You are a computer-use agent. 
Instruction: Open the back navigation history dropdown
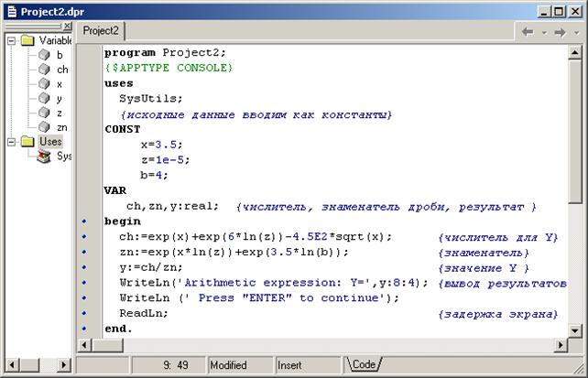544,33
